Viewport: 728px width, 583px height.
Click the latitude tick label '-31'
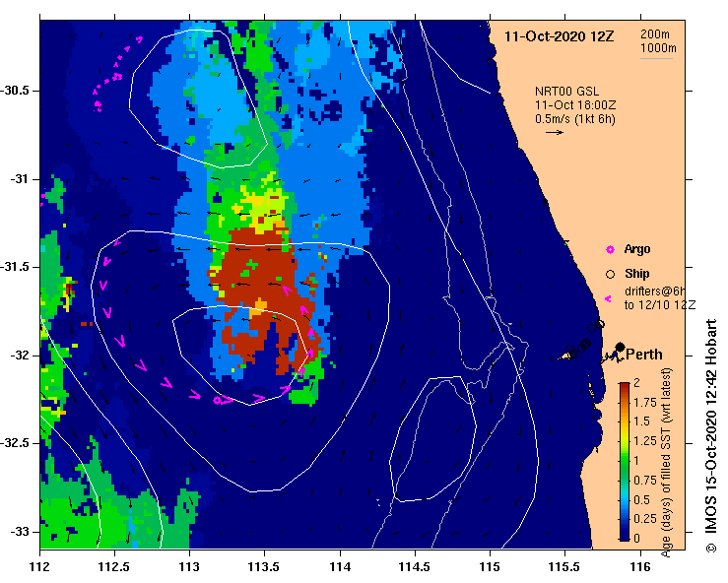click(x=19, y=178)
